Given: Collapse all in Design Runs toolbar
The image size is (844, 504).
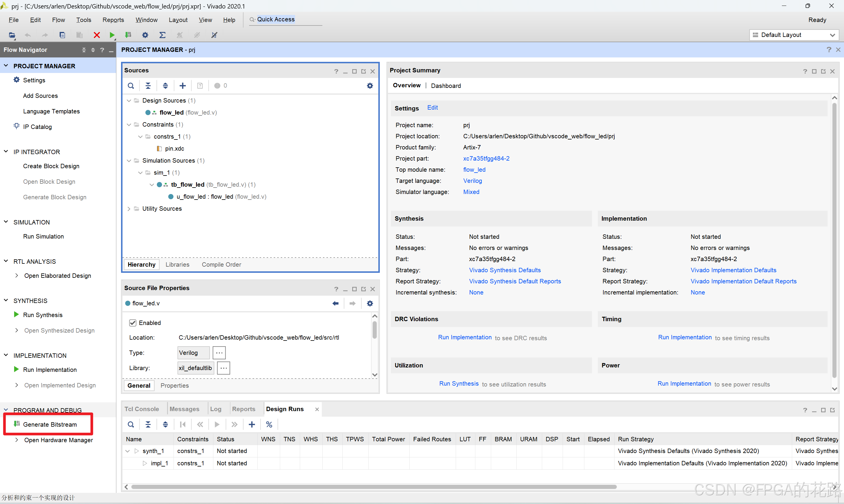Looking at the screenshot, I should [x=148, y=425].
